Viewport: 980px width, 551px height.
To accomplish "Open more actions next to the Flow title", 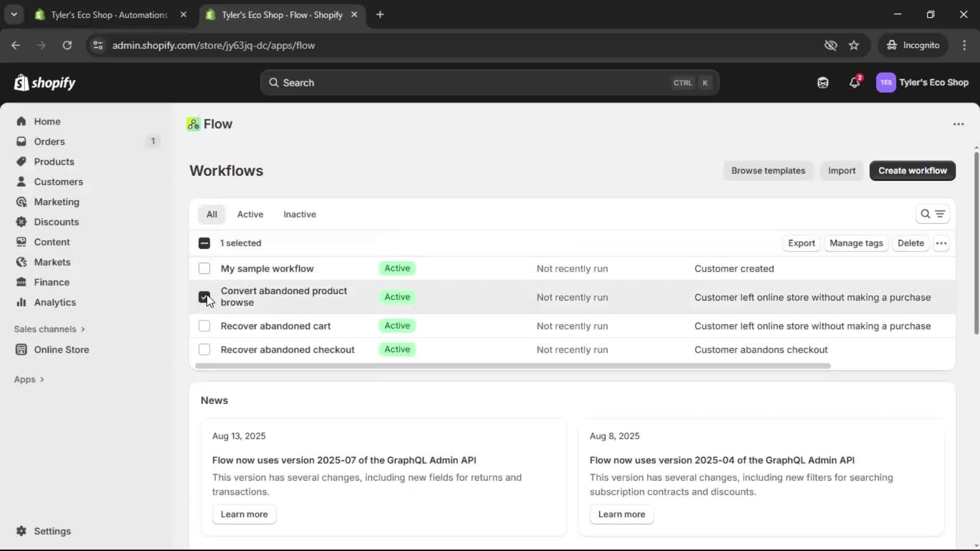I will [958, 124].
